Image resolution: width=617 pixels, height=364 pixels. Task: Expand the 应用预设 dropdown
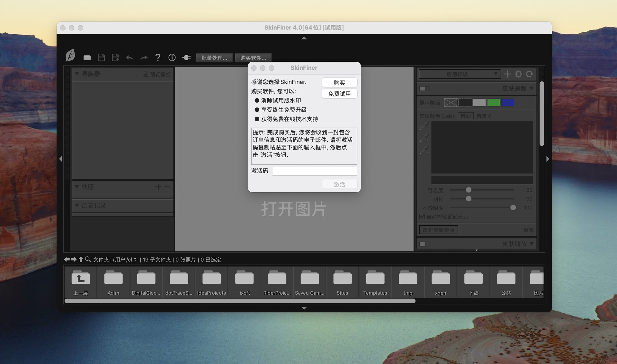pos(460,74)
